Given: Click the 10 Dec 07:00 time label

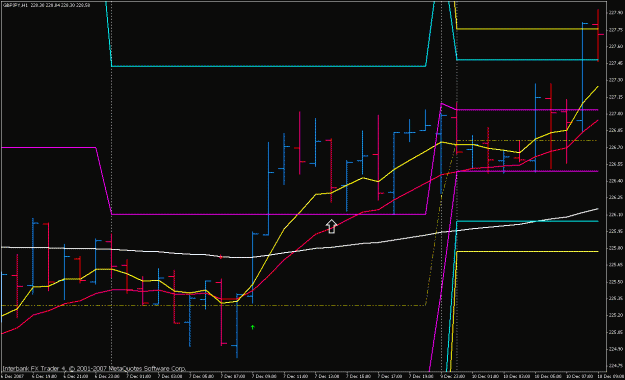Looking at the screenshot, I should click(579, 376).
